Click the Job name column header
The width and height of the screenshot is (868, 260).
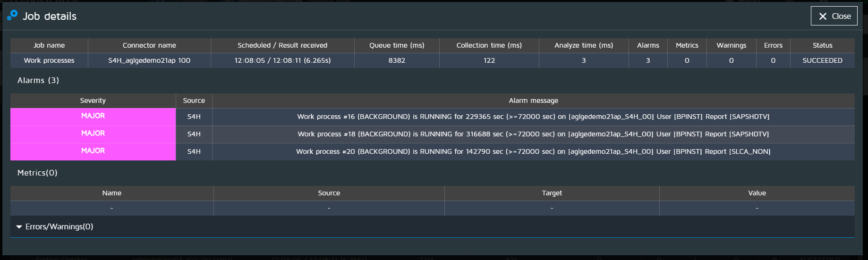tap(49, 45)
